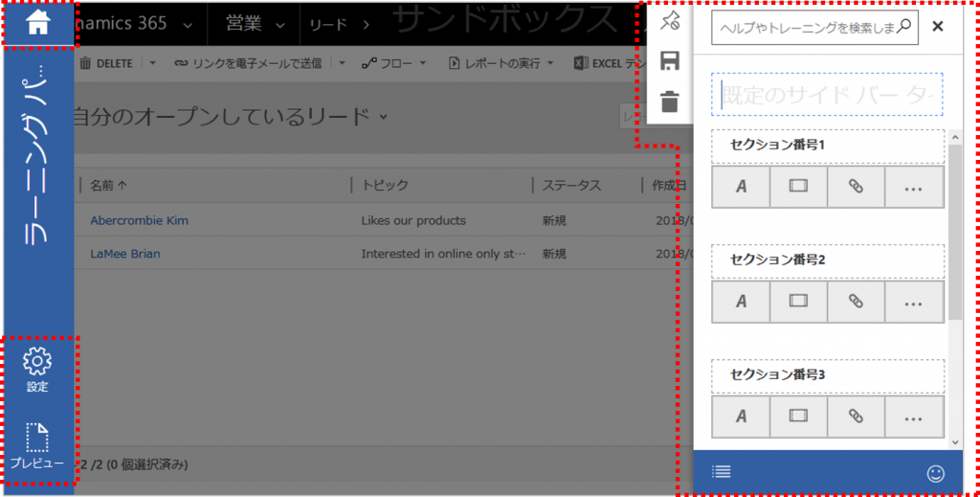Viewport: 980px width, 497px height.
Task: Open 設定 gear in left sidebar
Action: (x=37, y=369)
